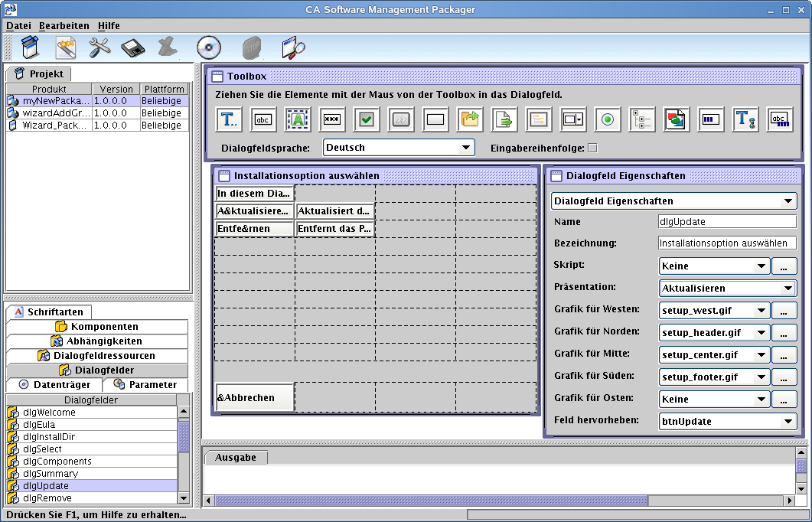Open the Feld hervorheben dropdown
This screenshot has height=522, width=812.
(787, 421)
